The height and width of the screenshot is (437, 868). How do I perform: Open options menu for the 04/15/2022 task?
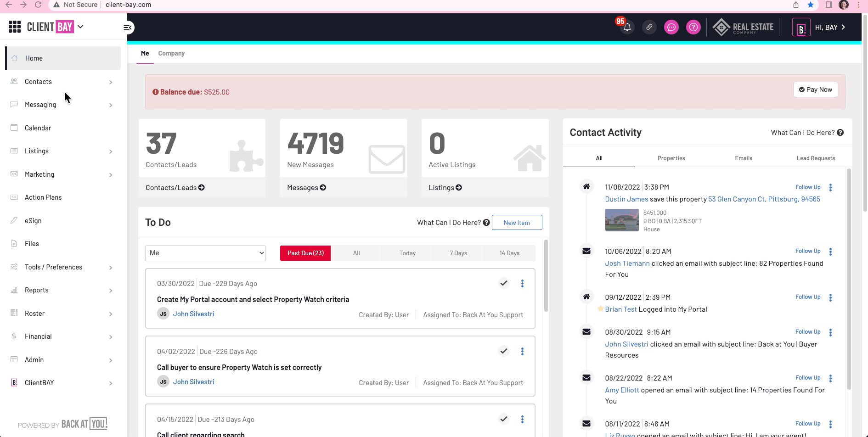click(x=522, y=419)
